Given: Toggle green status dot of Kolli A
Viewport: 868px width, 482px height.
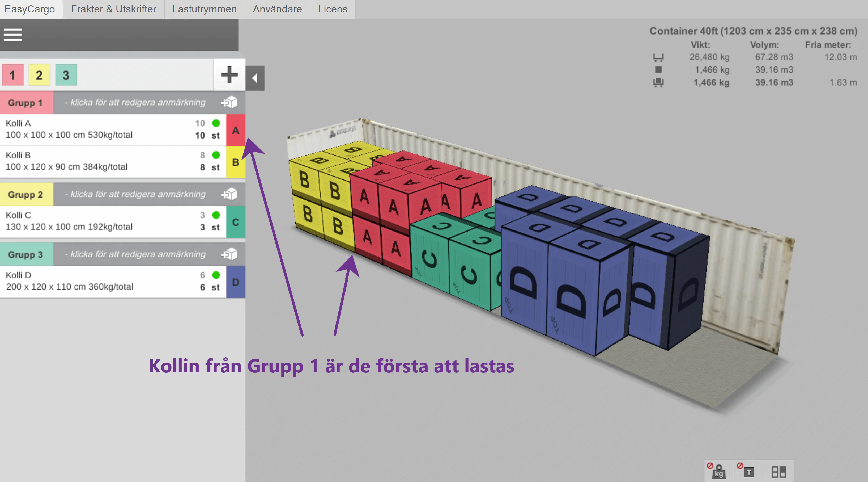Looking at the screenshot, I should pyautogui.click(x=216, y=123).
